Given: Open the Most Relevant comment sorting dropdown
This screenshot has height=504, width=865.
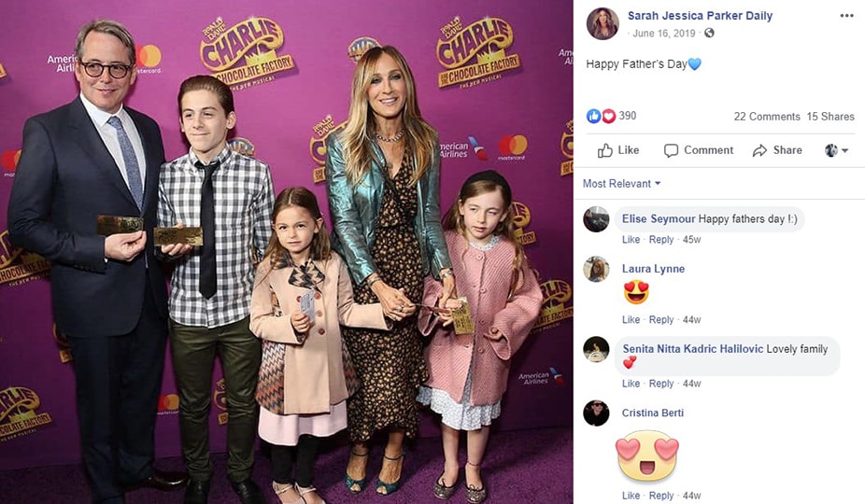Looking at the screenshot, I should [x=622, y=184].
